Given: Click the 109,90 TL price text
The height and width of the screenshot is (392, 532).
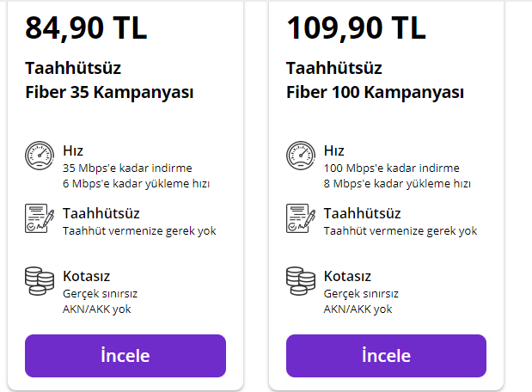Looking at the screenshot, I should tap(356, 28).
